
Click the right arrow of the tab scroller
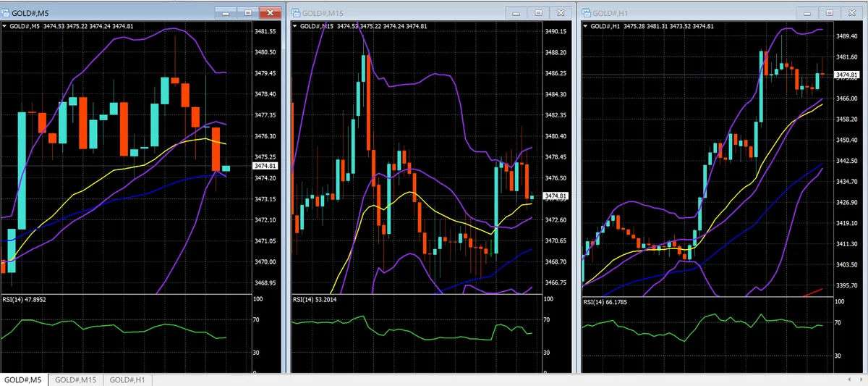point(860,380)
